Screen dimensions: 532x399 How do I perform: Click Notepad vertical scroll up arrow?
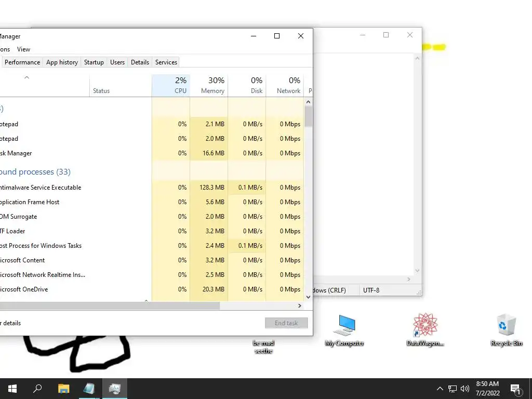click(x=418, y=59)
